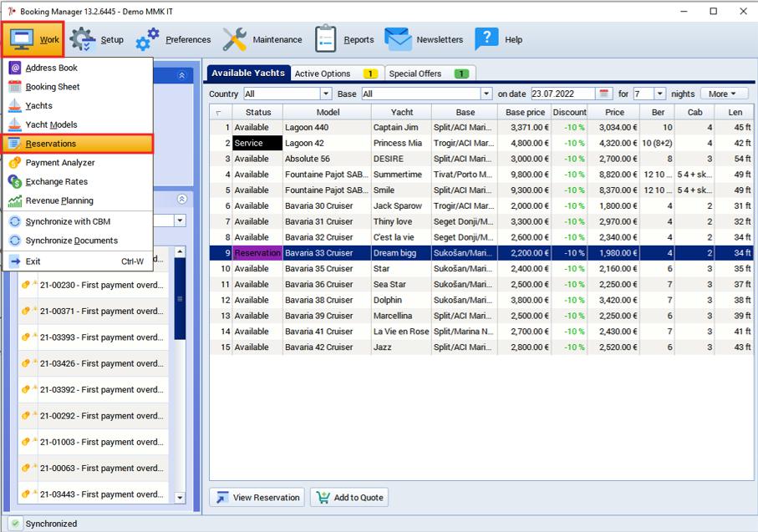Click the Help question mark icon
The width and height of the screenshot is (758, 532).
486,38
